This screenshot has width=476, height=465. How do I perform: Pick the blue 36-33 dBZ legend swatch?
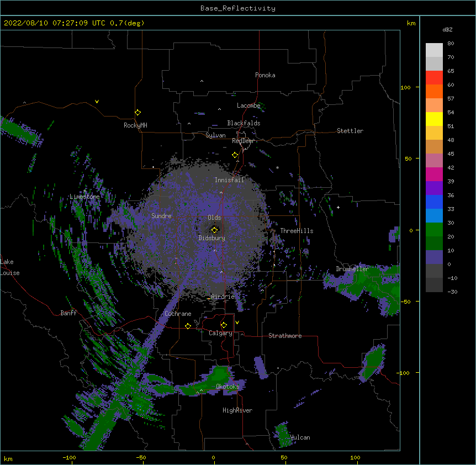[x=434, y=202]
